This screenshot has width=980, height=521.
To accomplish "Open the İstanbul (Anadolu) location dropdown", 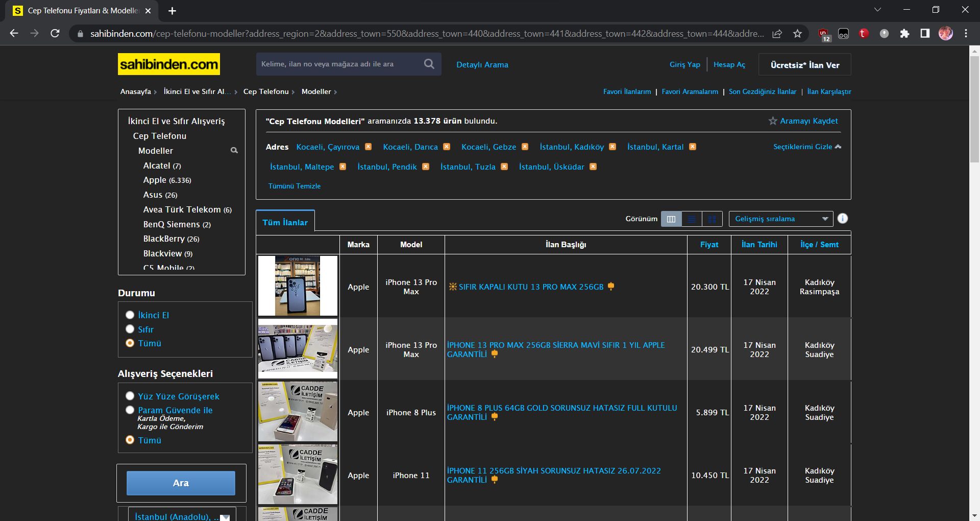I will point(182,514).
